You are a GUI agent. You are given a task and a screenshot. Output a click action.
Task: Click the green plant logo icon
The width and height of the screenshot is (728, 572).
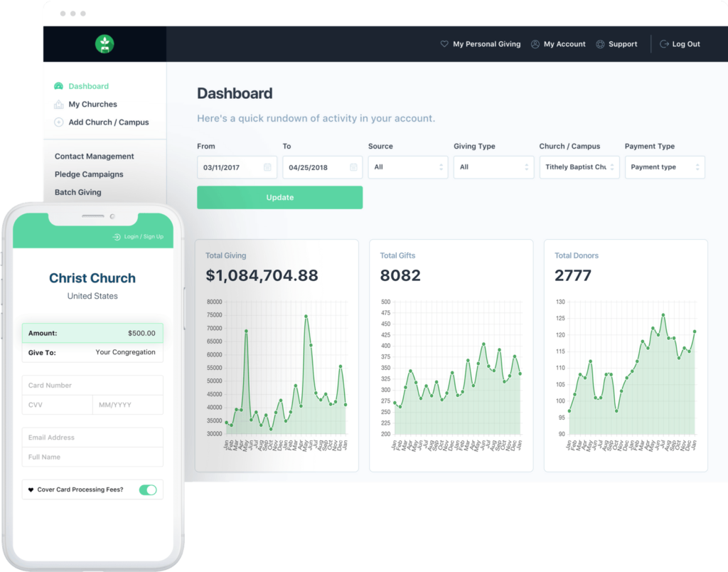point(105,44)
